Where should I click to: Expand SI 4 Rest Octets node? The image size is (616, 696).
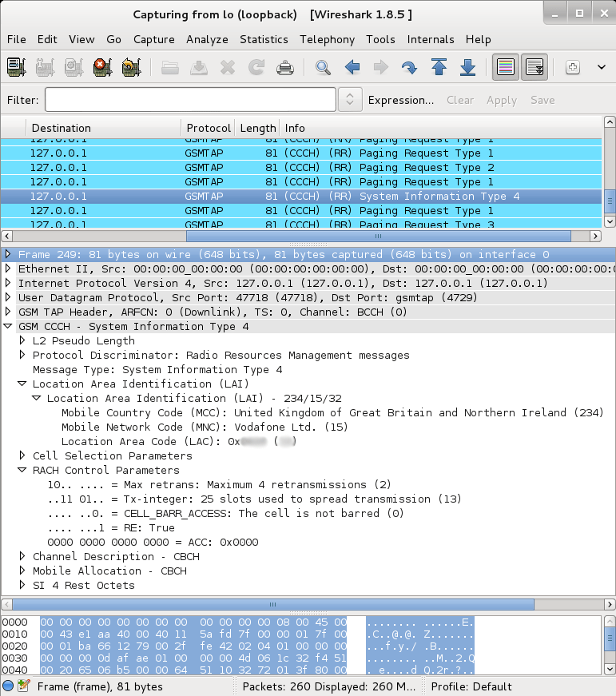click(22, 585)
